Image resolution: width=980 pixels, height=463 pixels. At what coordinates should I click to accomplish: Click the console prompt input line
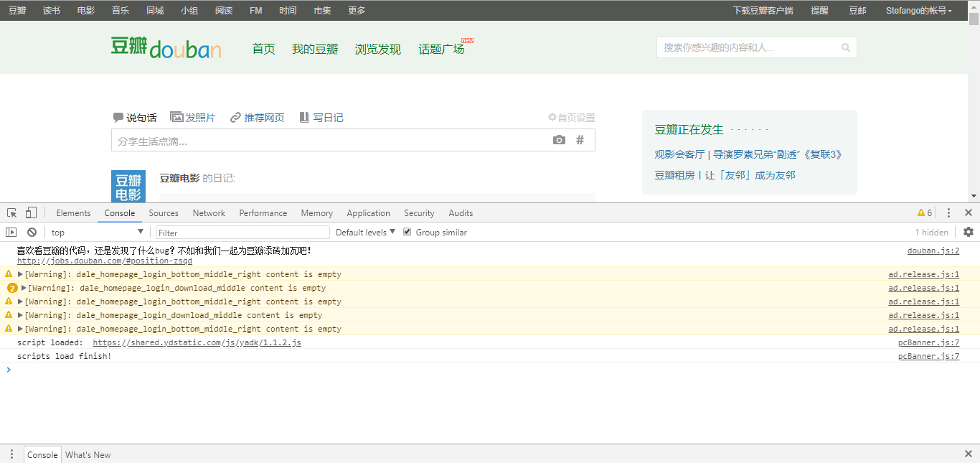(x=490, y=370)
